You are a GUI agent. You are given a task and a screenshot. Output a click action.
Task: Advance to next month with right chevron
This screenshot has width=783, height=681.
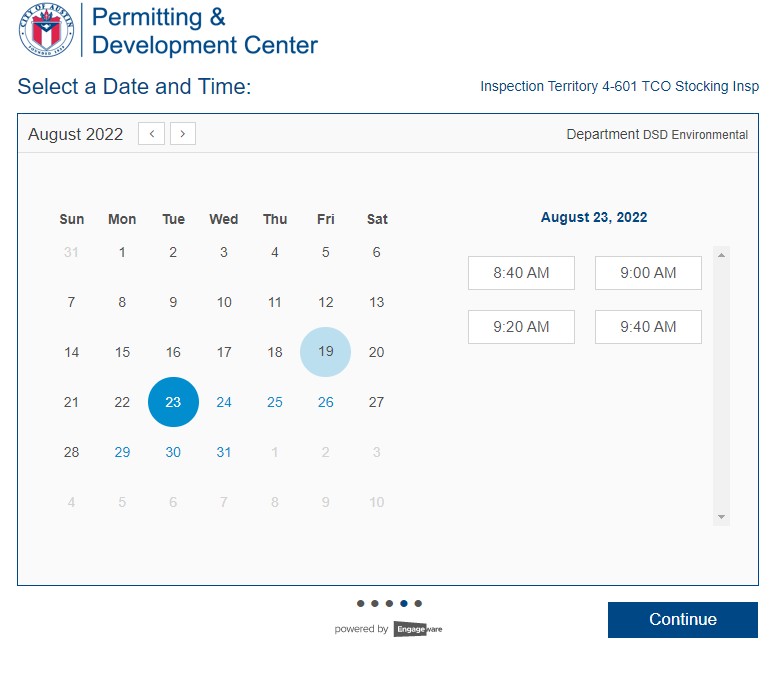183,134
